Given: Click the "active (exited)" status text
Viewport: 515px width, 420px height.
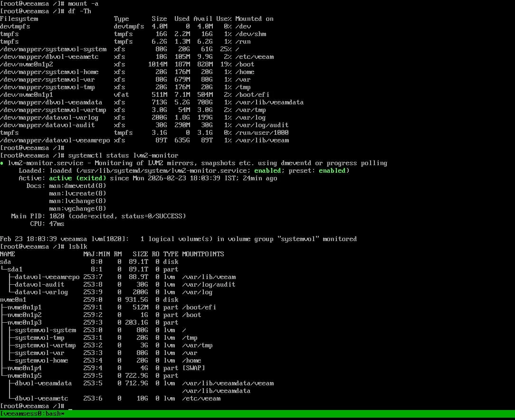Looking at the screenshot, I should coord(78,178).
